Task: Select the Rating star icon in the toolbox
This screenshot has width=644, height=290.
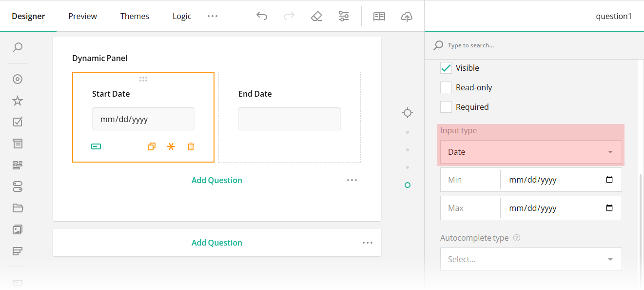Action: point(17,100)
